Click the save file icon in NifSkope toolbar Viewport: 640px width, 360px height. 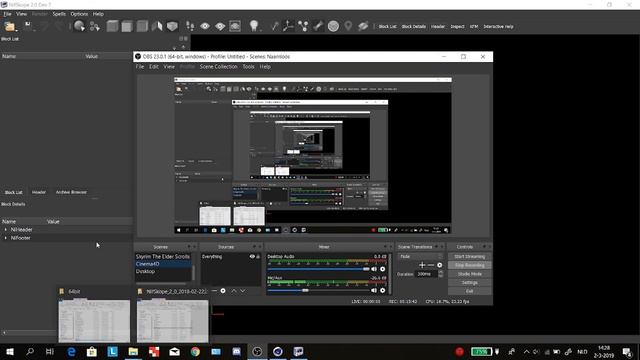tap(28, 26)
